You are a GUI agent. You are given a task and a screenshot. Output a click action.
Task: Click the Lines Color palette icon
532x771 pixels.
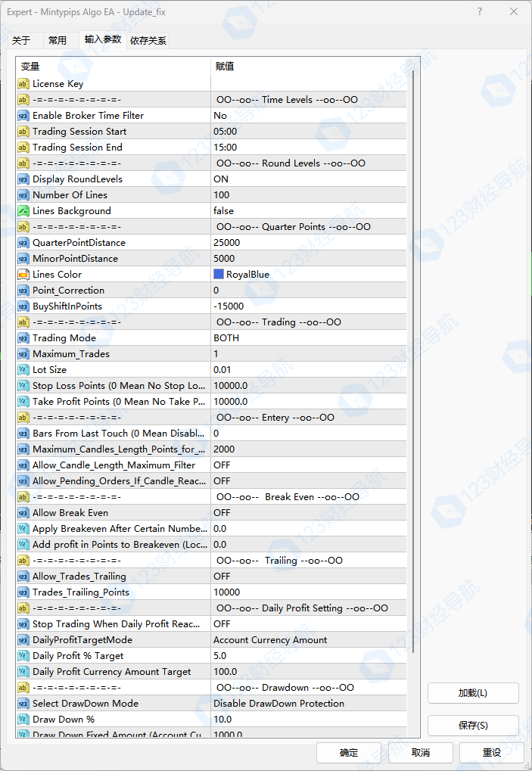click(23, 275)
